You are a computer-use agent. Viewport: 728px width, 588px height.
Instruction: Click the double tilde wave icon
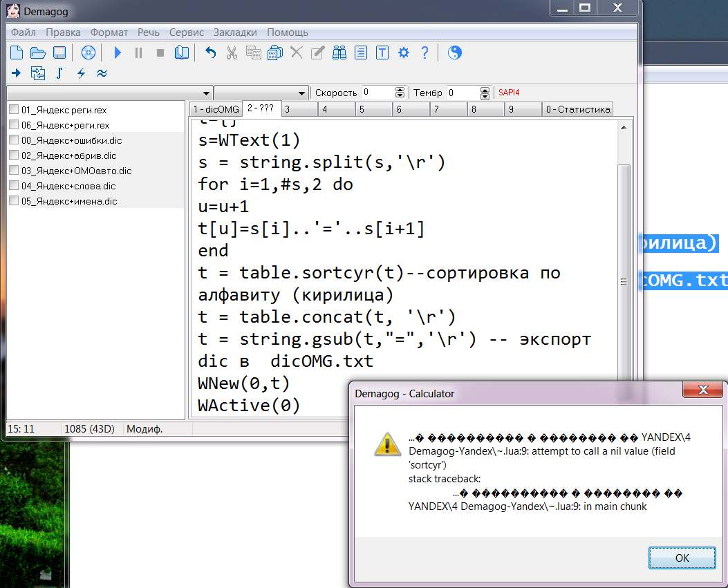click(102, 73)
